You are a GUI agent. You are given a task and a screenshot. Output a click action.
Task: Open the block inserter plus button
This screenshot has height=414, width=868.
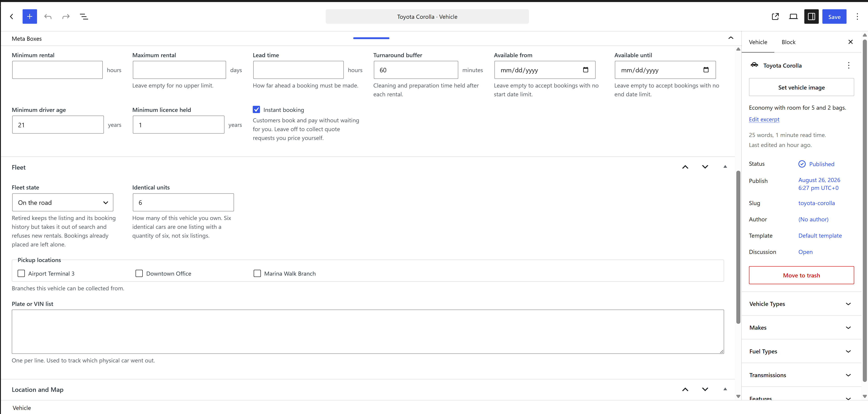(30, 17)
